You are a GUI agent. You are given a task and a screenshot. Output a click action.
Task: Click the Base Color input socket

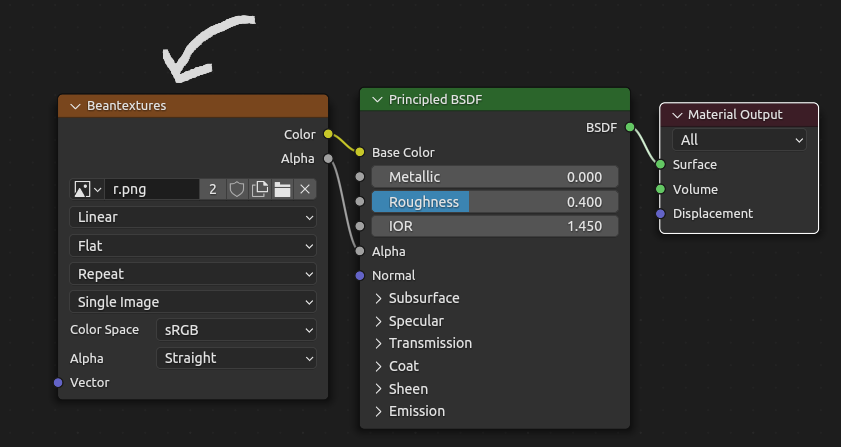(360, 152)
